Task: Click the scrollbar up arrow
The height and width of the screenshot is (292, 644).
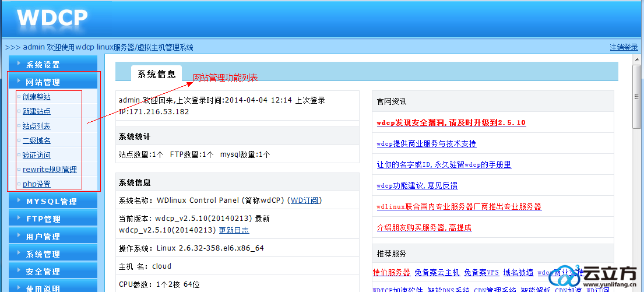Action: coord(636,59)
